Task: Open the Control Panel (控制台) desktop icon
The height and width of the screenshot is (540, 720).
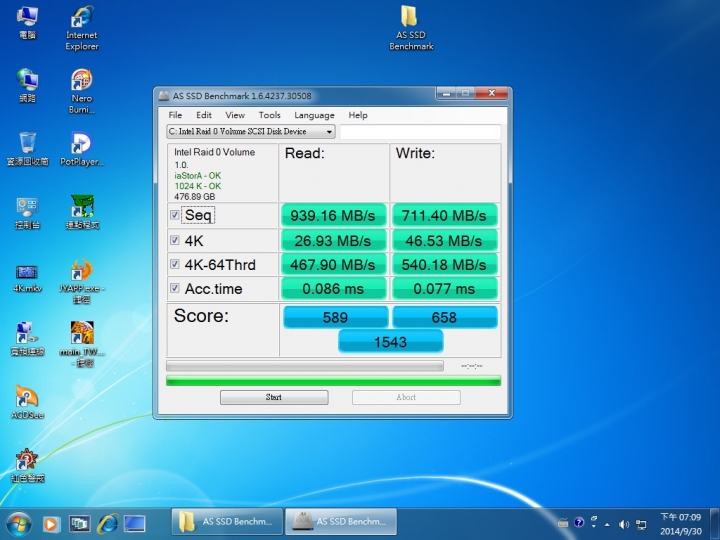Action: coord(27,213)
